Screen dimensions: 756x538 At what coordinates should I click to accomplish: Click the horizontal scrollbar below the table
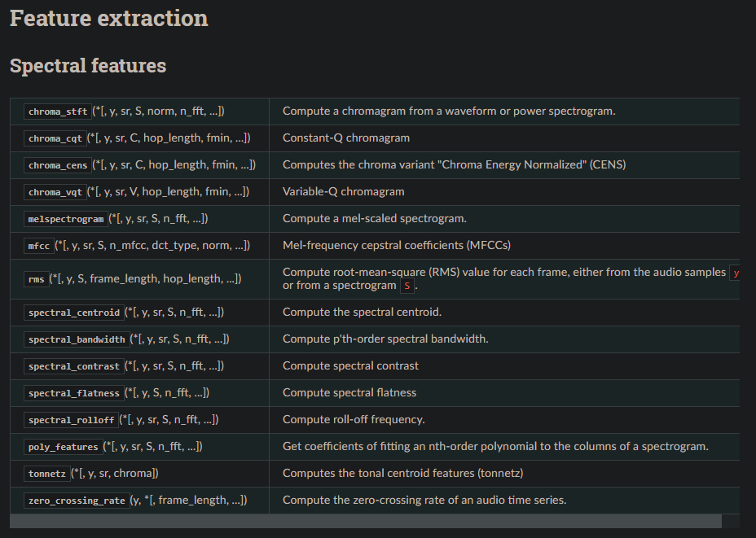pos(366,521)
